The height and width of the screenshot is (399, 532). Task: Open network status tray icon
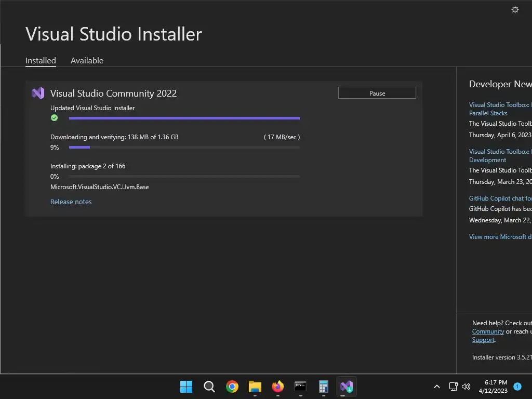pos(453,387)
